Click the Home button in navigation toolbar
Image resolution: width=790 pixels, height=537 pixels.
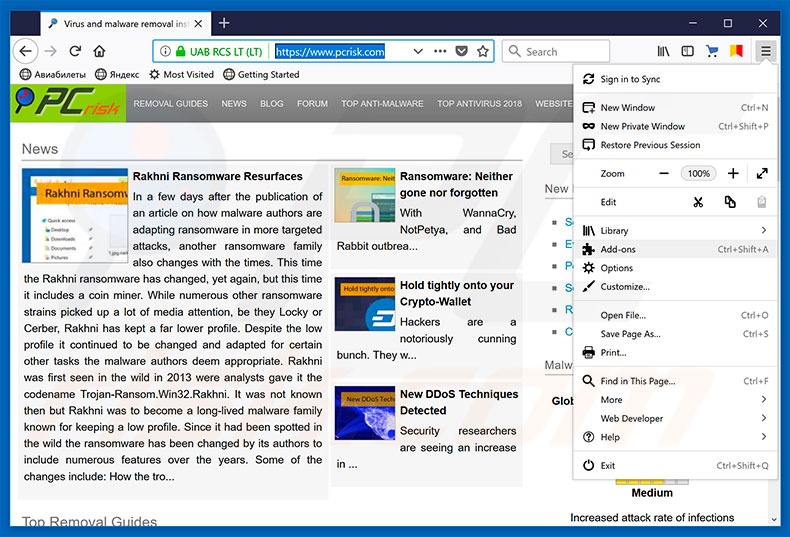pos(99,51)
